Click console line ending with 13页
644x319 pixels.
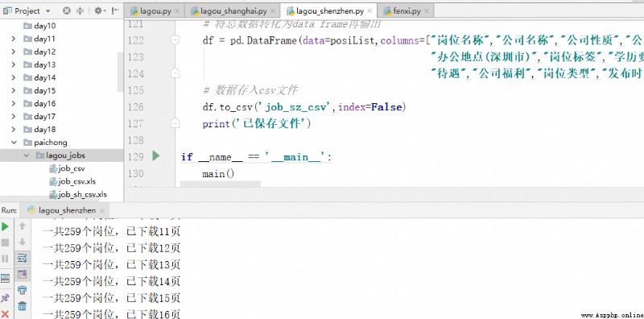pyautogui.click(x=111, y=265)
